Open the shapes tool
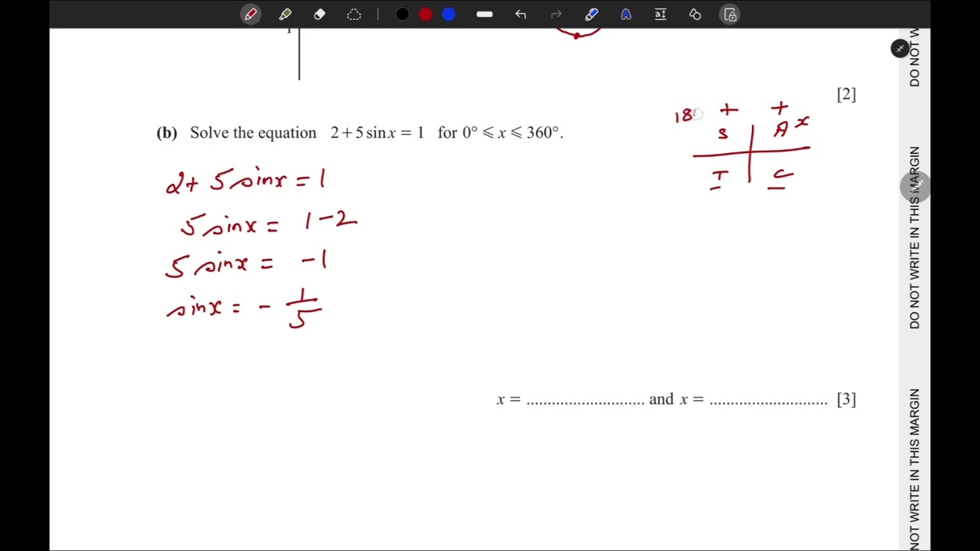 [694, 15]
